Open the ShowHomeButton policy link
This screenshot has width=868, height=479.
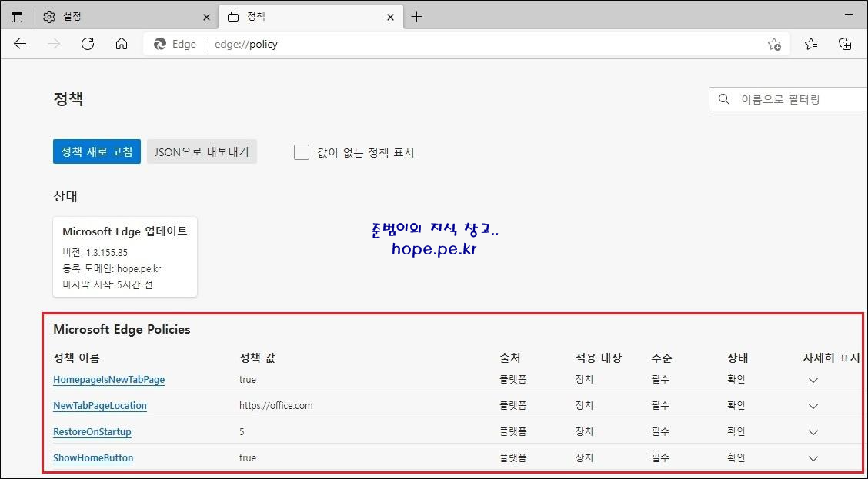pos(93,457)
